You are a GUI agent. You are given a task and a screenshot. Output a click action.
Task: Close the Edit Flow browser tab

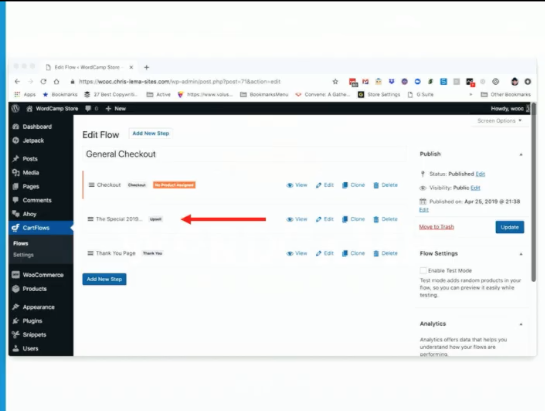point(131,67)
